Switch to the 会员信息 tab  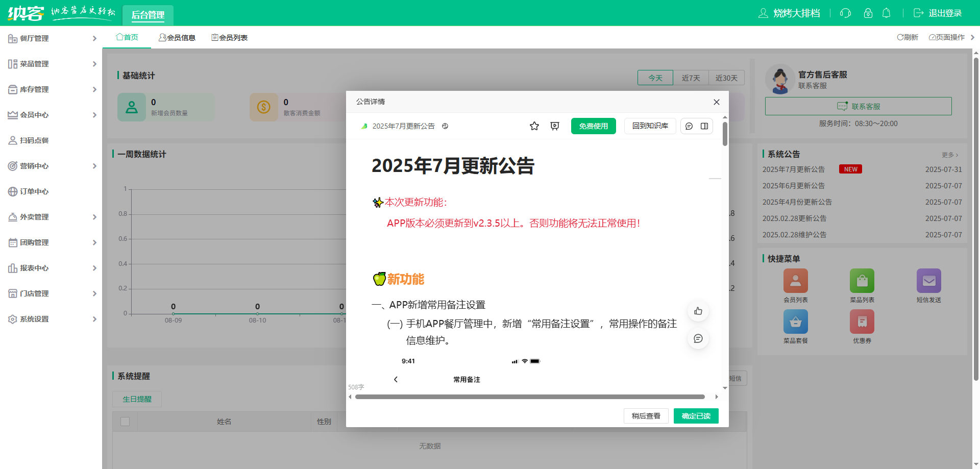point(177,38)
